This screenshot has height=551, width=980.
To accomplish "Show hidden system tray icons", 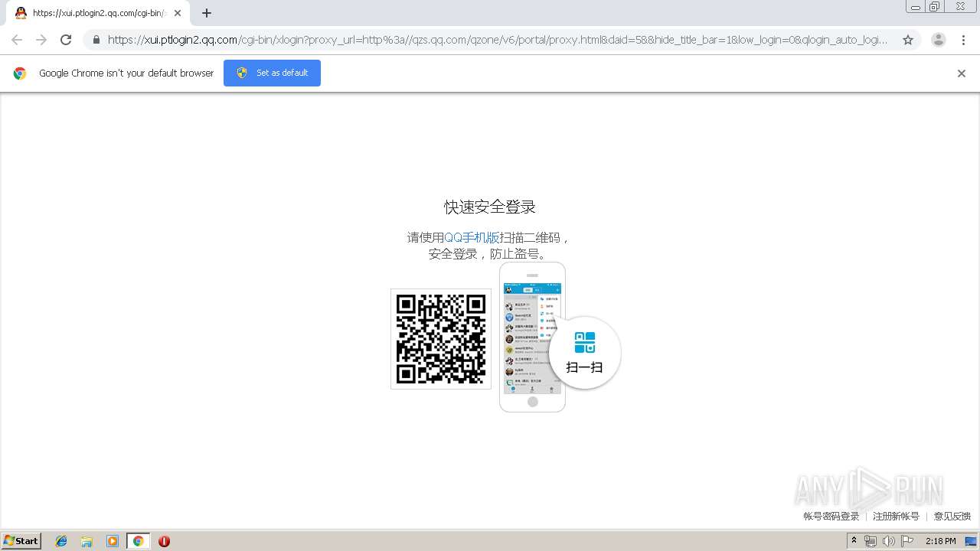I will [854, 541].
